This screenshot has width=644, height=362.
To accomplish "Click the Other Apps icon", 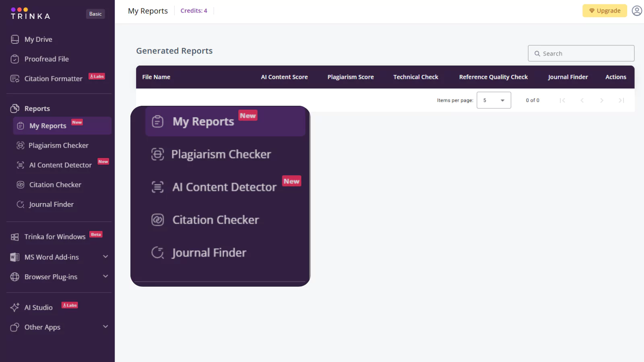I will point(14,327).
